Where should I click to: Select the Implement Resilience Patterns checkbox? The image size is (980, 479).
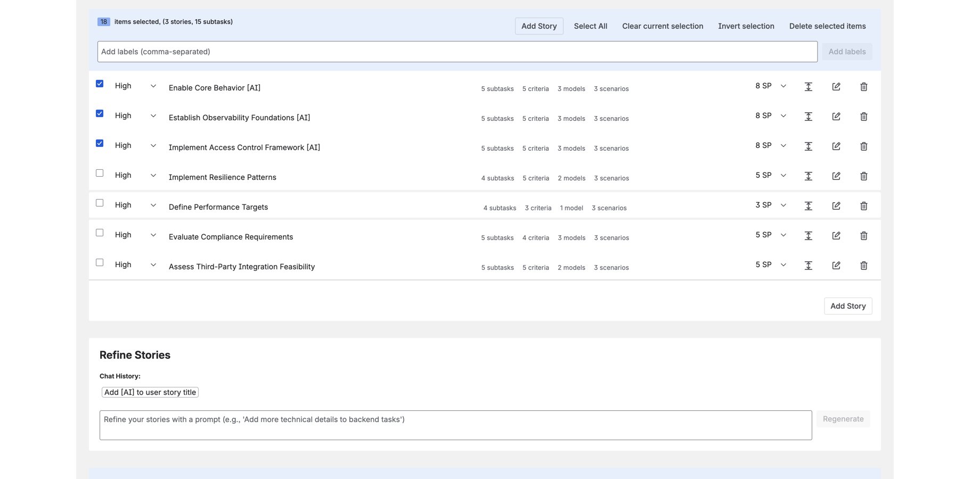100,172
